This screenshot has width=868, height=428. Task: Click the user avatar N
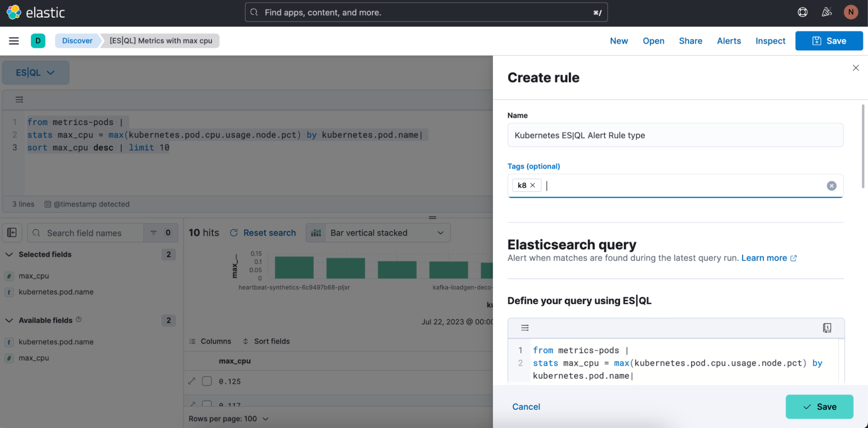coord(851,12)
